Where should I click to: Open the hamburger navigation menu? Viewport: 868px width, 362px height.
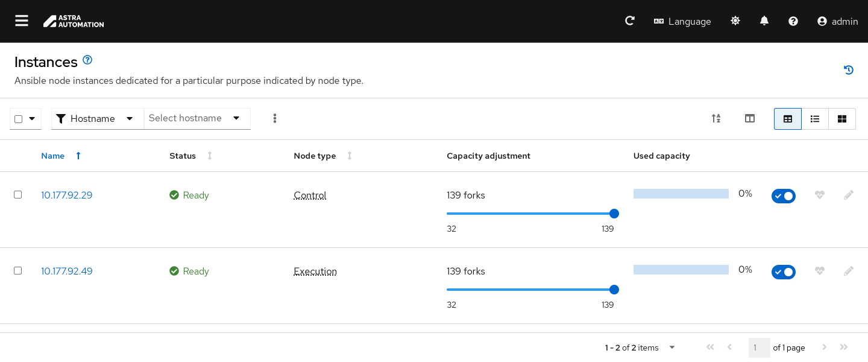[x=22, y=21]
